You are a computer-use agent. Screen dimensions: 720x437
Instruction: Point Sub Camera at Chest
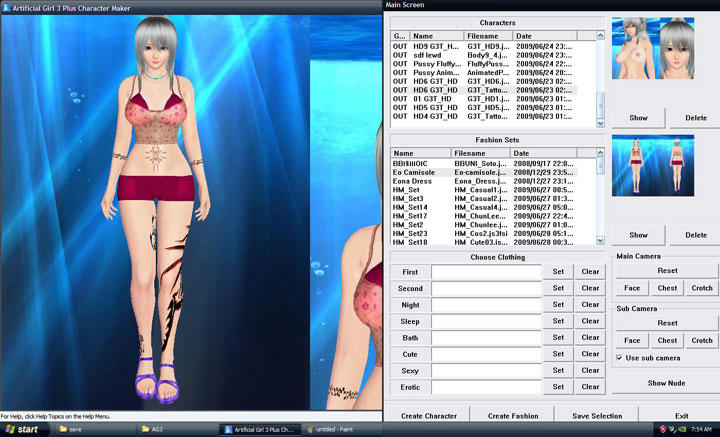(667, 341)
